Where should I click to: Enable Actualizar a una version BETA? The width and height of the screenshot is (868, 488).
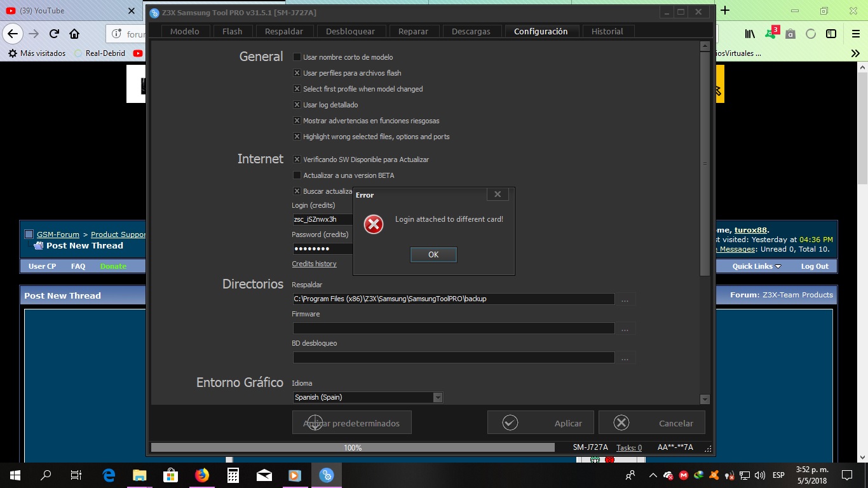click(x=297, y=175)
